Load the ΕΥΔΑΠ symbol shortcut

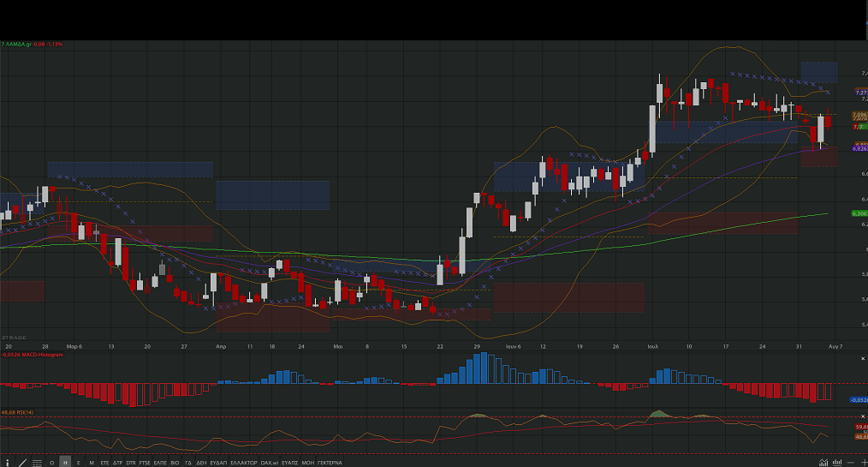click(218, 463)
